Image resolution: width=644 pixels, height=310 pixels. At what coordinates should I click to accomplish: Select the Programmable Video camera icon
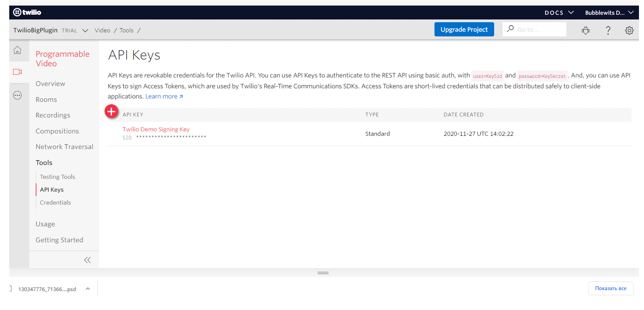click(x=17, y=72)
